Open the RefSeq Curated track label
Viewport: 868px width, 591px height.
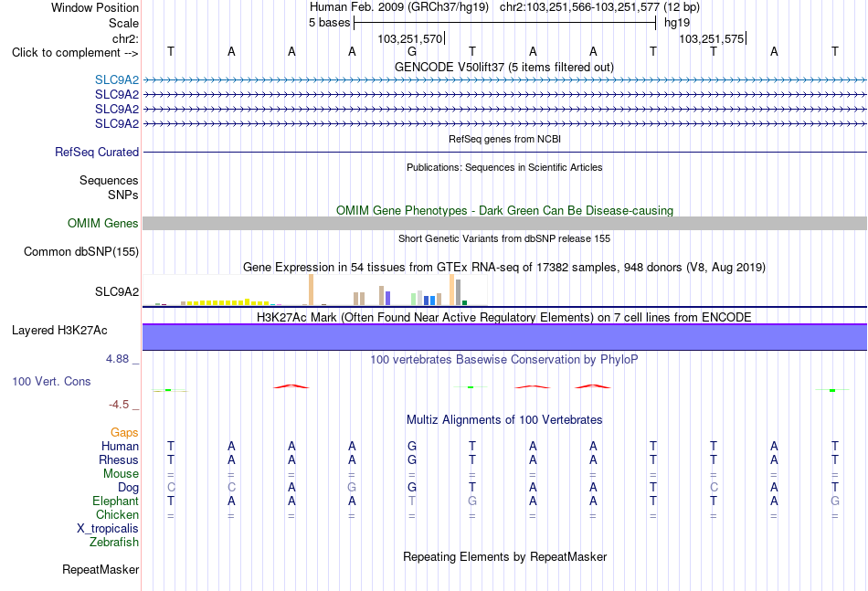[97, 152]
